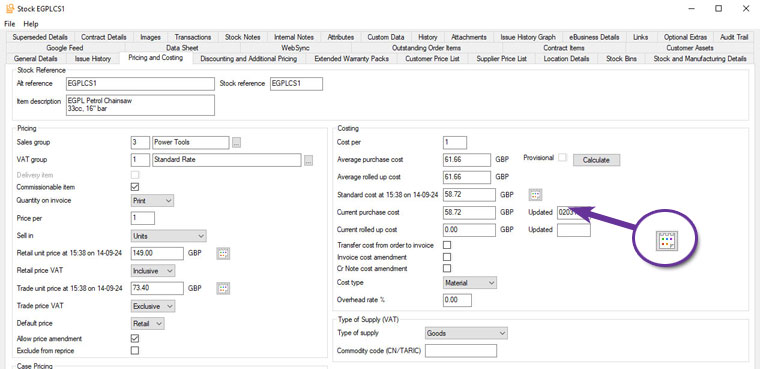The image size is (760, 369).
Task: Click the Current purchase cost field
Action: coord(469,212)
